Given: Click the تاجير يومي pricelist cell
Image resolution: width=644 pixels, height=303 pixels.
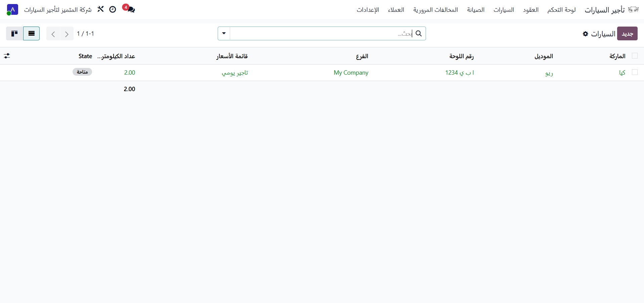Looking at the screenshot, I should [235, 73].
